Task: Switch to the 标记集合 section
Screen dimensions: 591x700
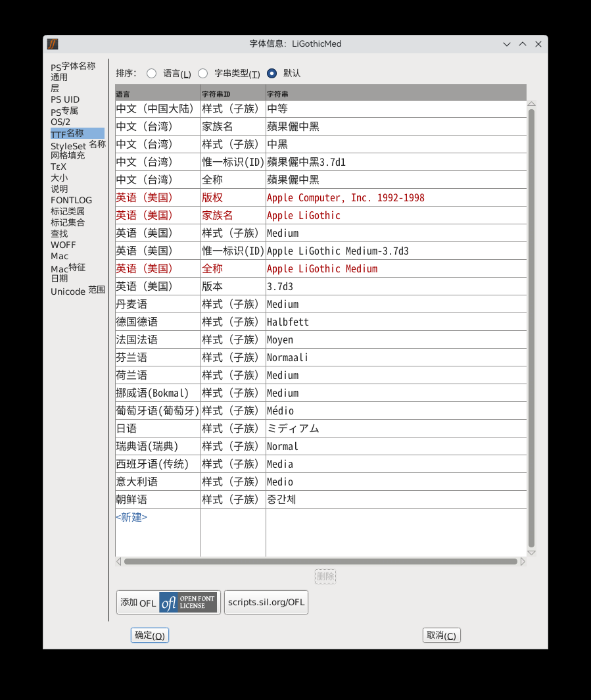Action: pos(68,222)
